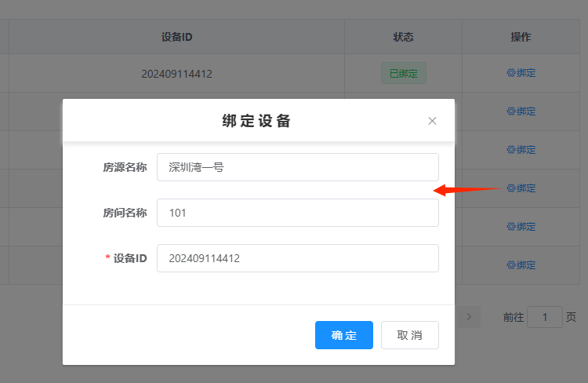Image resolution: width=588 pixels, height=383 pixels.
Task: Click the 绑定 icon in fifth table row
Action: (x=511, y=227)
